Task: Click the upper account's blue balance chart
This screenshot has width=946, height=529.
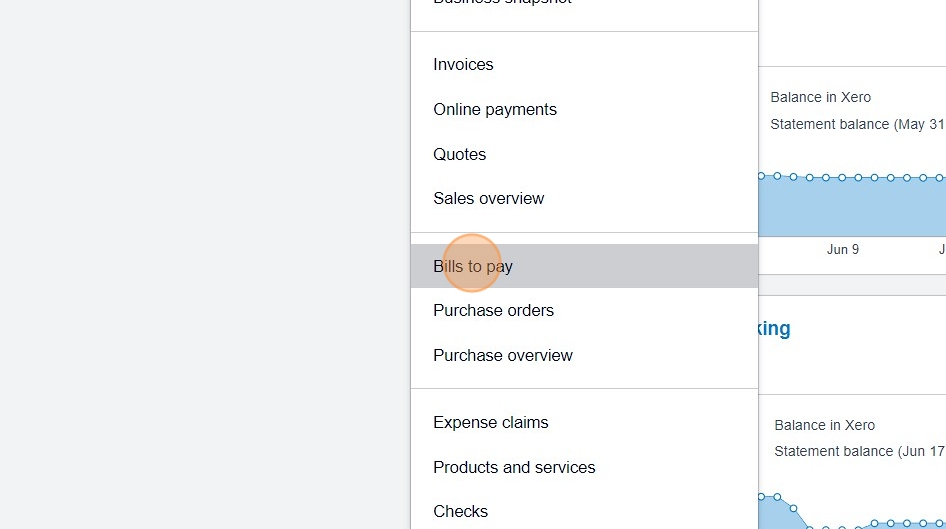Action: (x=850, y=205)
